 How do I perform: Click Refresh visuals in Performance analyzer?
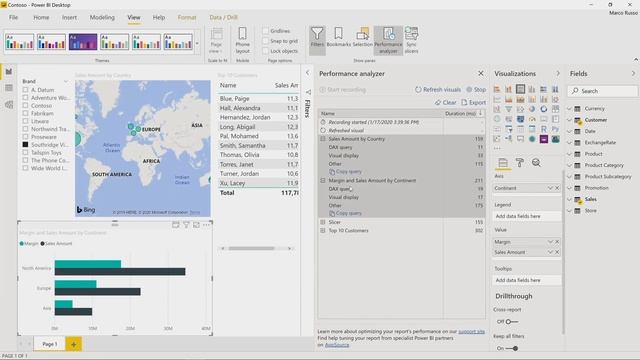pyautogui.click(x=438, y=89)
